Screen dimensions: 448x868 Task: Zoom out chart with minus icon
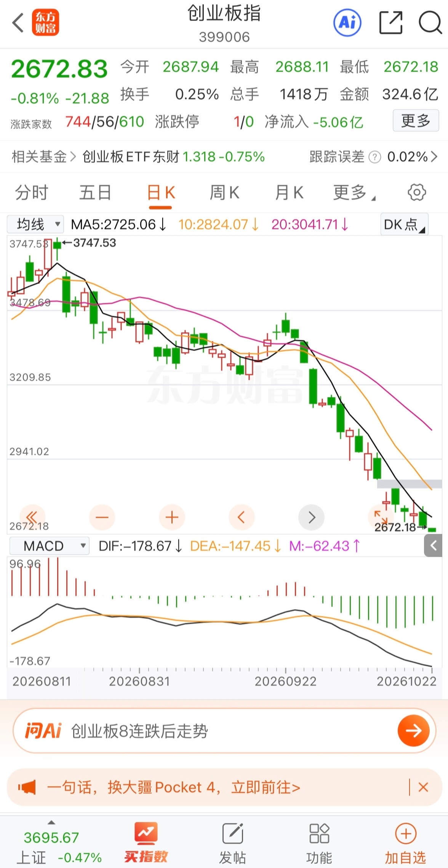(102, 517)
